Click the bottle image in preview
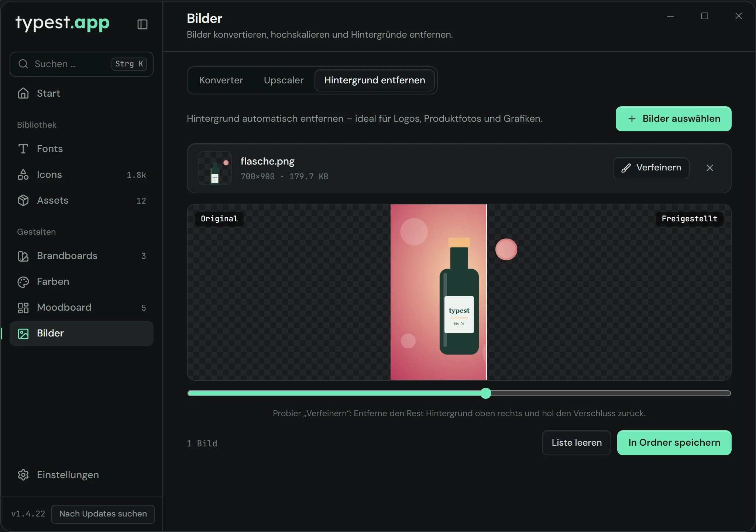The image size is (756, 532). pos(459,296)
